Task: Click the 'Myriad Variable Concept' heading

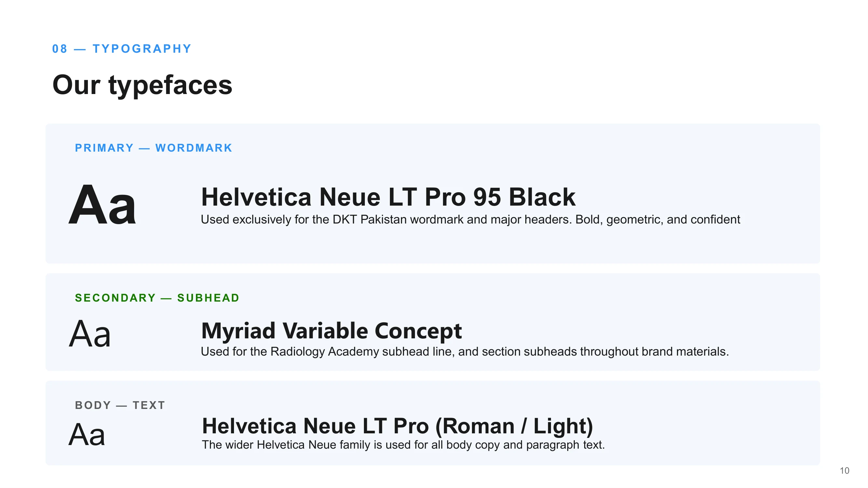Action: (332, 331)
